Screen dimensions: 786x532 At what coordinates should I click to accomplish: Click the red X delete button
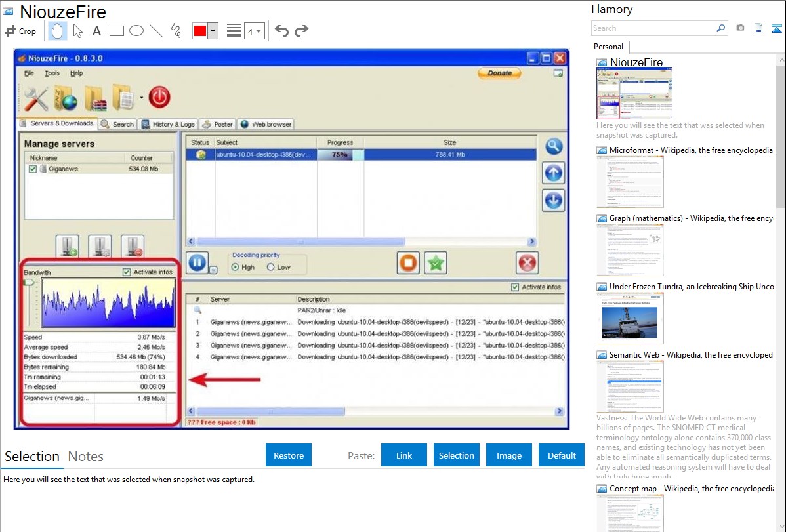tap(527, 263)
